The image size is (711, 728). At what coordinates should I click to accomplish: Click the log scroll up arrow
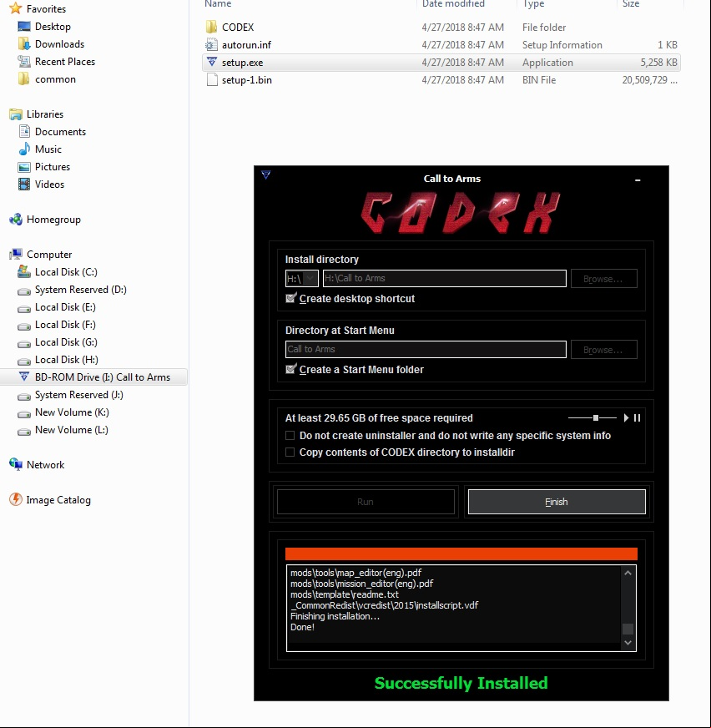click(628, 573)
